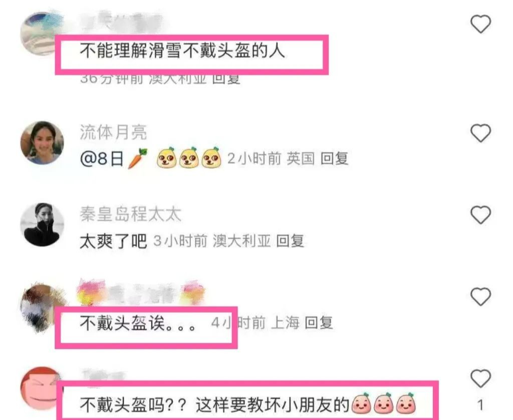Reply to the 36分钟前 澳大利亚 comment
This screenshot has height=420, width=513.
[x=226, y=79]
